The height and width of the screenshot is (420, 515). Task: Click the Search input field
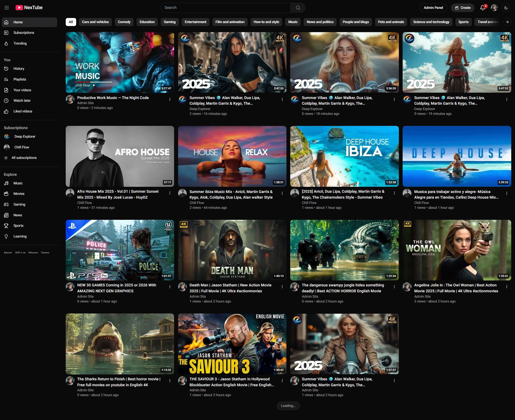pyautogui.click(x=225, y=8)
